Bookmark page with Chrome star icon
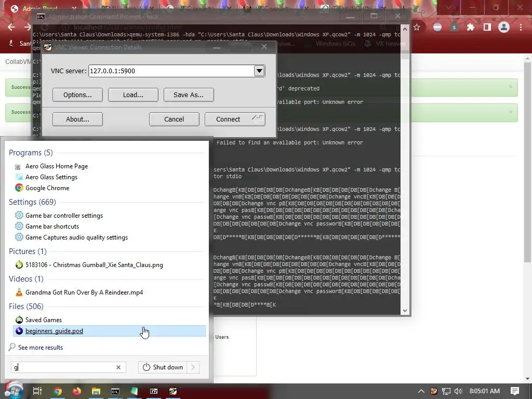This screenshot has height=399, width=532. tap(417, 27)
